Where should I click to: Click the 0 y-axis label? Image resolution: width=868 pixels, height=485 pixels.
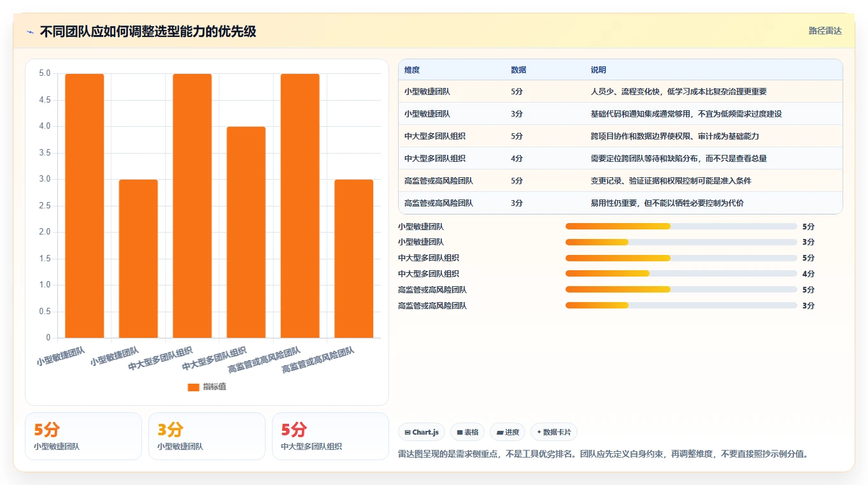tap(48, 338)
